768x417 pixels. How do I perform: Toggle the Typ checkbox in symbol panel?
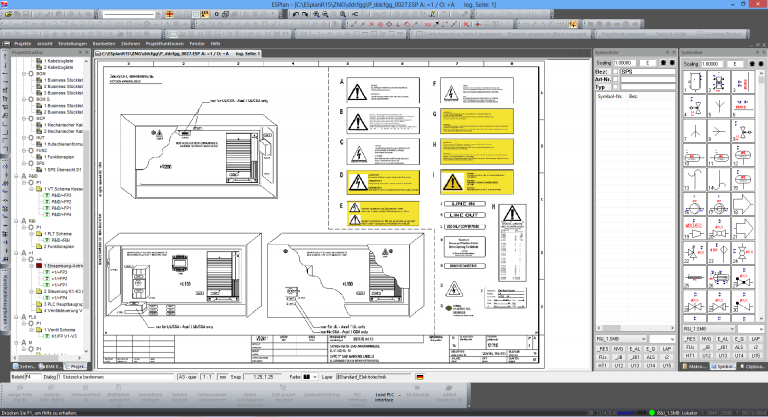tap(617, 88)
